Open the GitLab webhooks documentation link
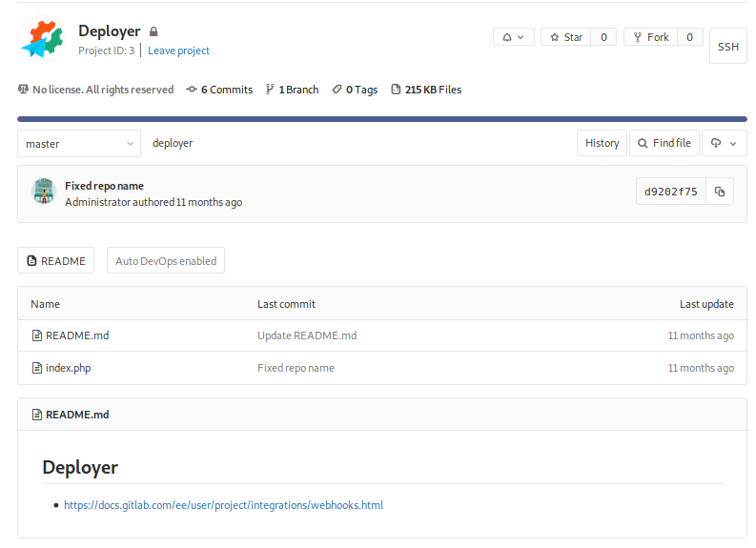The image size is (756, 548). click(x=223, y=505)
